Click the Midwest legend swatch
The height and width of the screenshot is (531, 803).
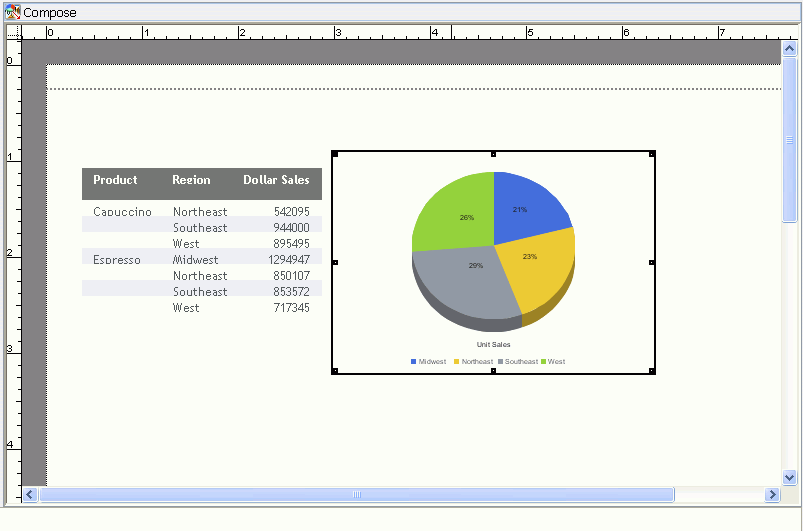[413, 362]
